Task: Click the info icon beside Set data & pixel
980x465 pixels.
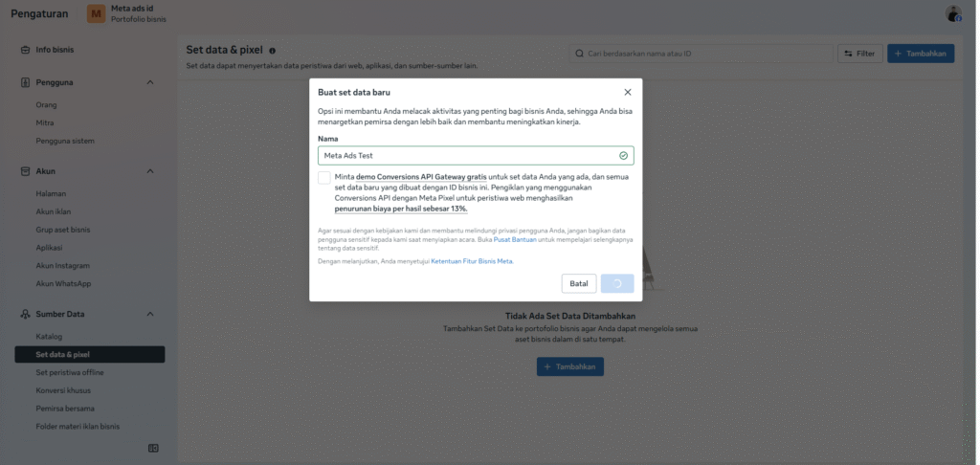Action: coord(273,51)
